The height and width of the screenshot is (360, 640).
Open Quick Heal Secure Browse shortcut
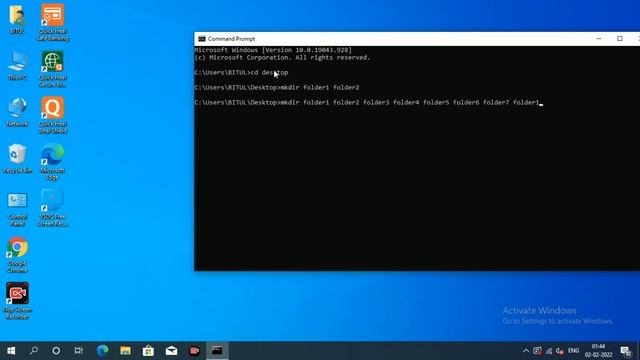[52, 69]
